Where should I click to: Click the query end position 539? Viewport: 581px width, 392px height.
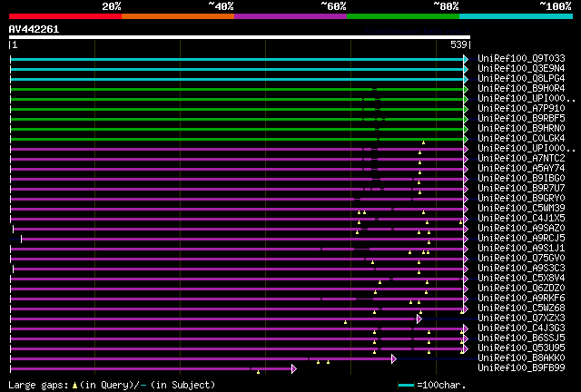(458, 44)
